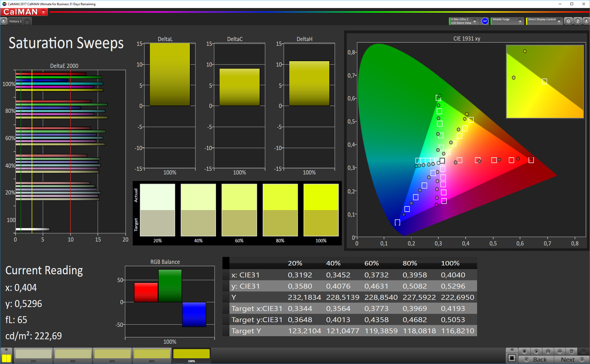Open the Mobile Forge source dropdown
Screen dimensions: 590x364
tap(520, 21)
